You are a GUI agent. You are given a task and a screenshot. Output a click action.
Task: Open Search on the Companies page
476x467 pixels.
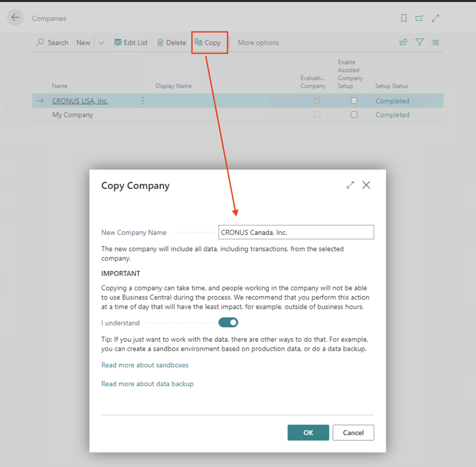(52, 42)
